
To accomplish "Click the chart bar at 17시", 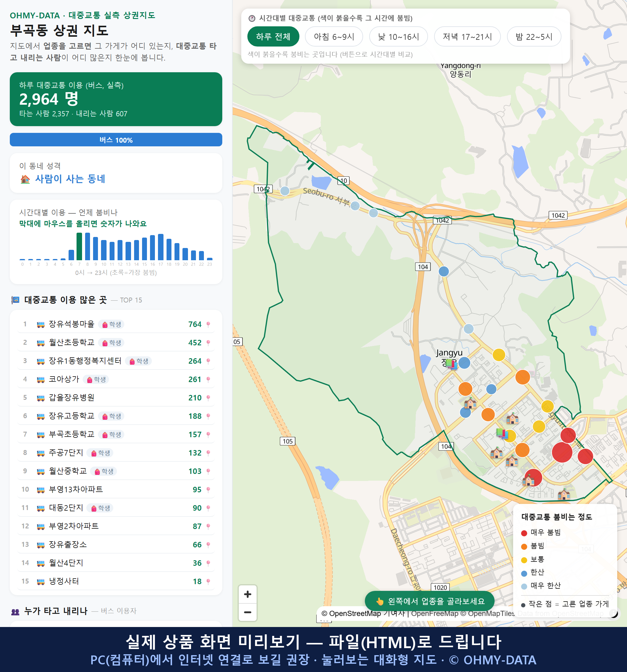I will point(161,247).
